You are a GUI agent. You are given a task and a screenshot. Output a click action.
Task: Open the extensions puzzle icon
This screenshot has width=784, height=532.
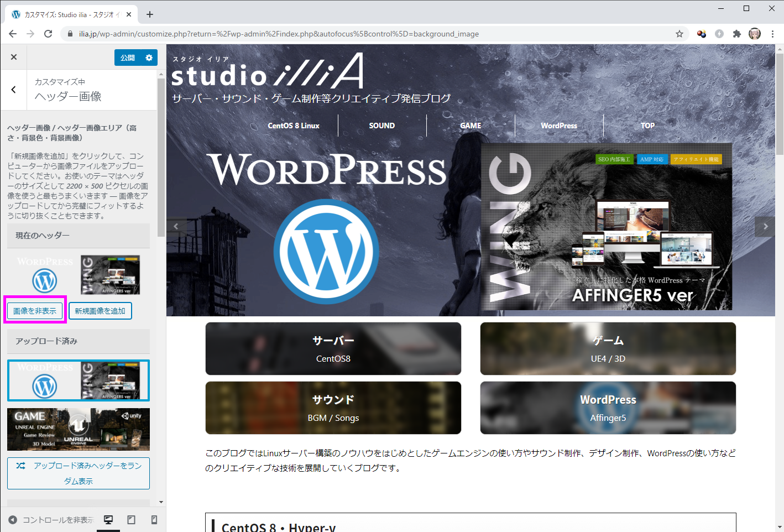point(736,34)
